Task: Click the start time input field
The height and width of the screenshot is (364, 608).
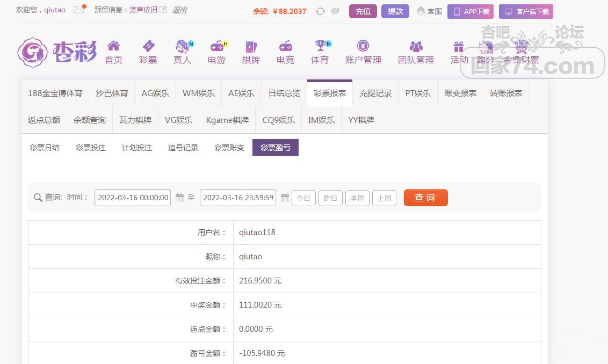Action: [x=133, y=198]
